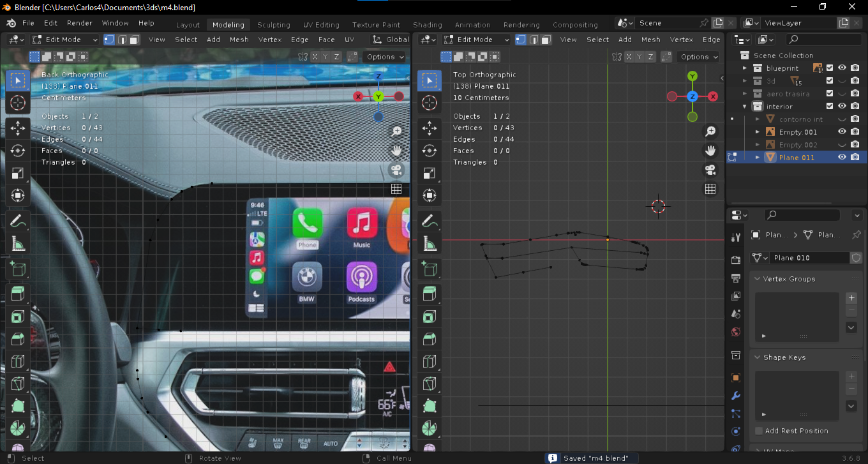Screen dimensions: 868x464
Task: Select the Cursor tool in left viewport toolbar
Action: click(18, 103)
